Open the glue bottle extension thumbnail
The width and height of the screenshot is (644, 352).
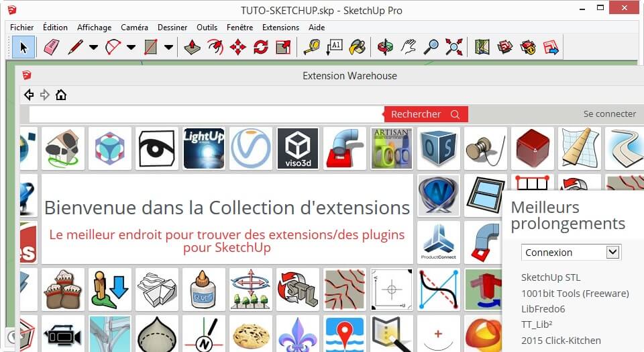point(204,289)
